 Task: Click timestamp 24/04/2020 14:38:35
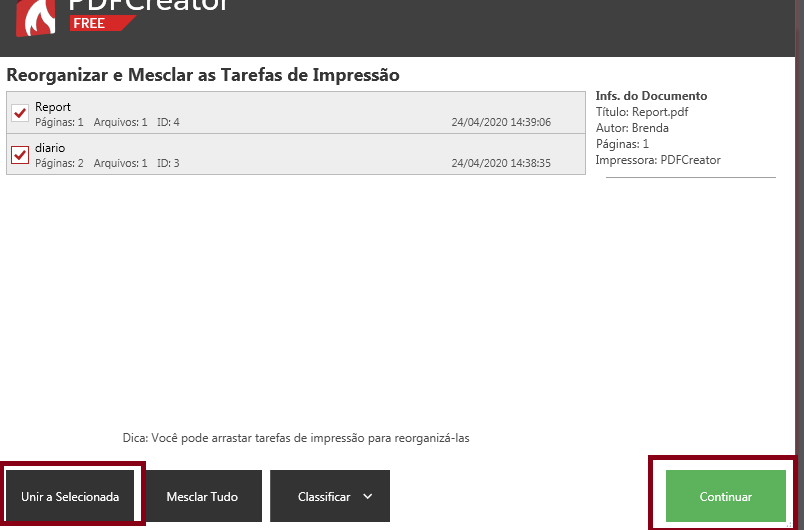pyautogui.click(x=501, y=163)
